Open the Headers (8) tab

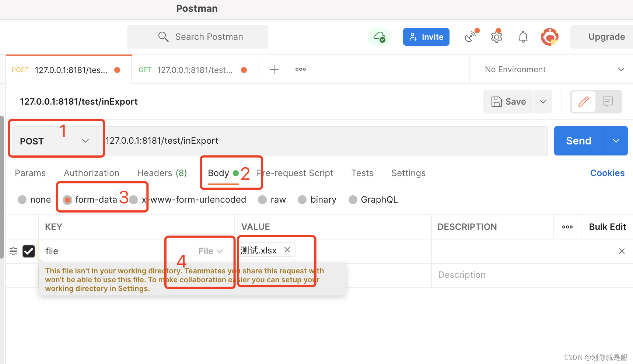tap(162, 173)
